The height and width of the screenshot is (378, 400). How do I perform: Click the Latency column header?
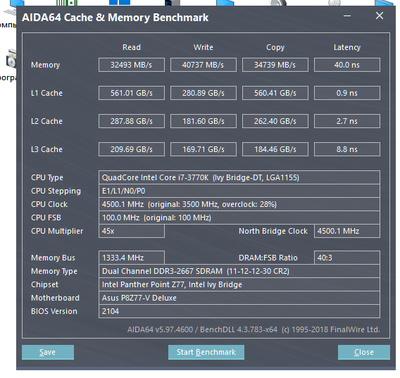(347, 48)
